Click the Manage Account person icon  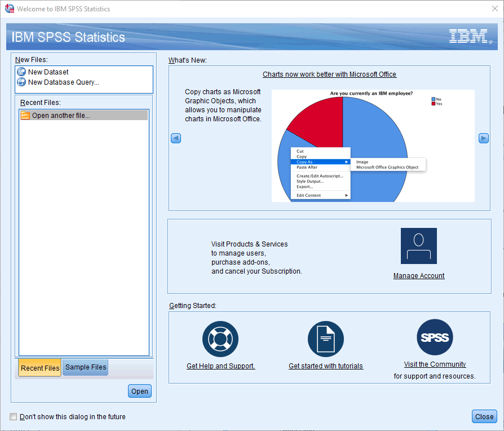[419, 246]
